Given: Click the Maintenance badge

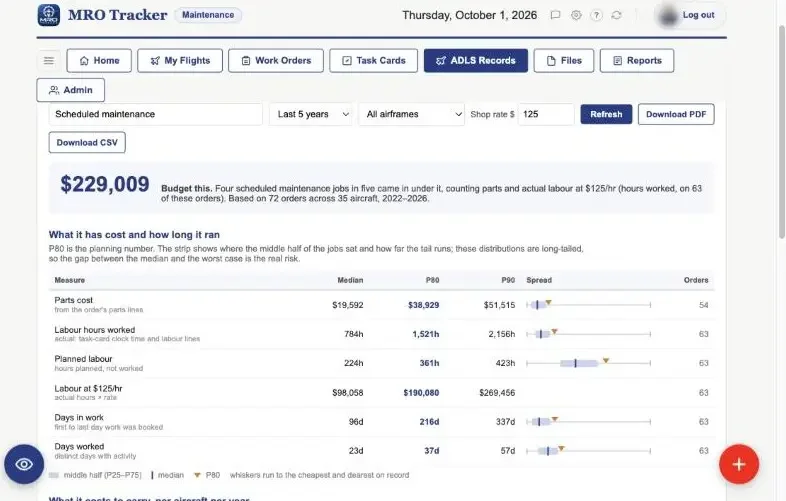Looking at the screenshot, I should click(x=208, y=15).
